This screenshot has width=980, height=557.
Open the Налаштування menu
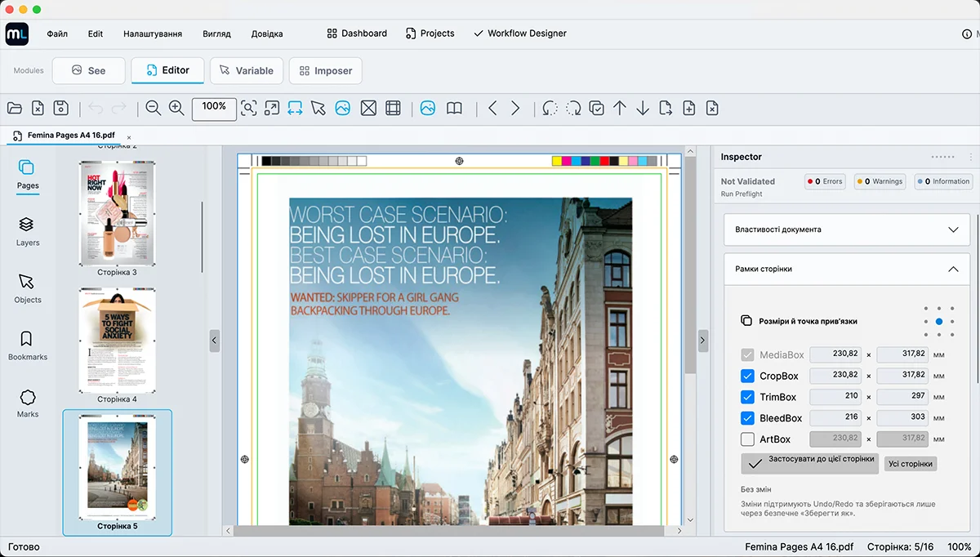coord(153,33)
